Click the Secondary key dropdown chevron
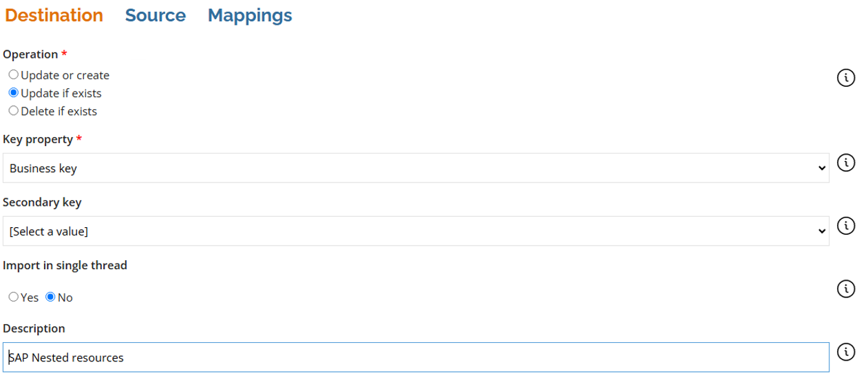 click(821, 231)
